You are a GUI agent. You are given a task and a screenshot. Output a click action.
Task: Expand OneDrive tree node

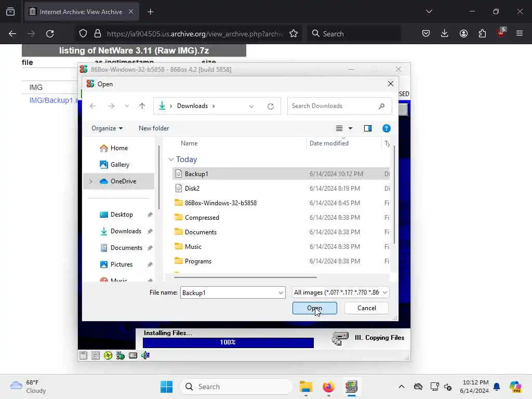tap(91, 181)
